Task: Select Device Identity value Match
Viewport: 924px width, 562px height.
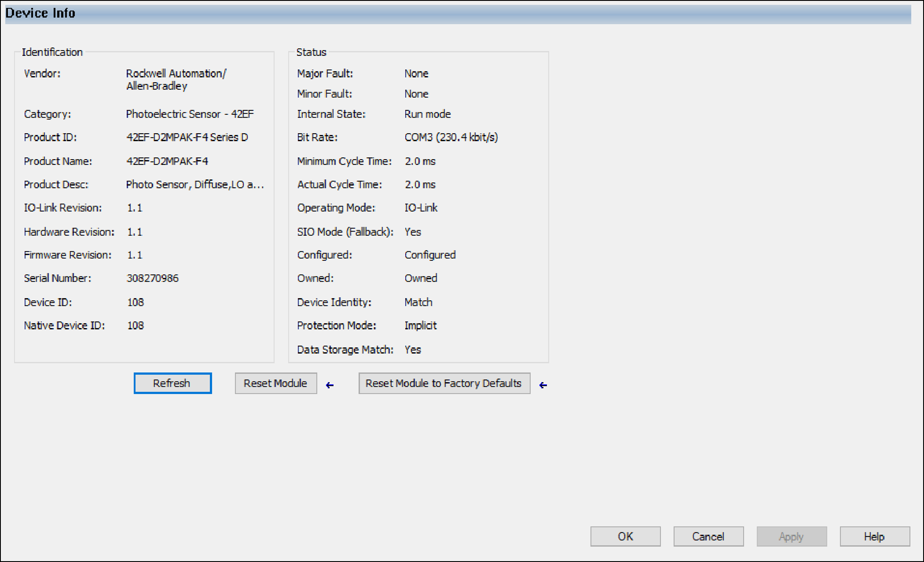Action: 418,302
